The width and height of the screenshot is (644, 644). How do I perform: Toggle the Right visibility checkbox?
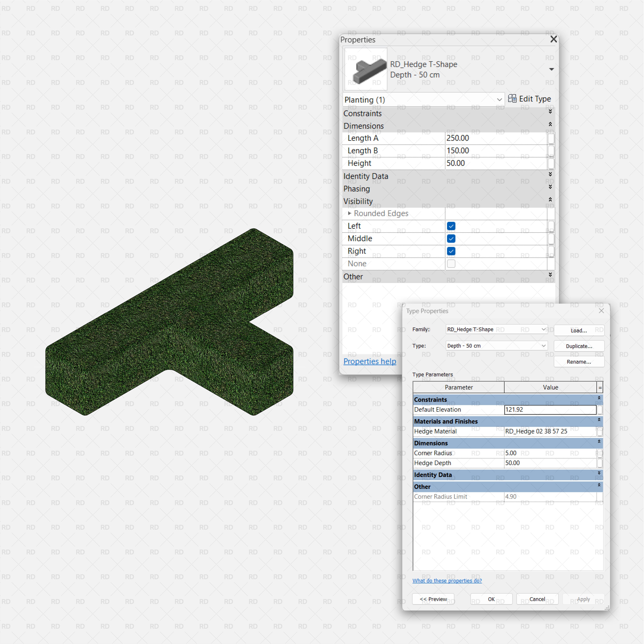coord(451,251)
